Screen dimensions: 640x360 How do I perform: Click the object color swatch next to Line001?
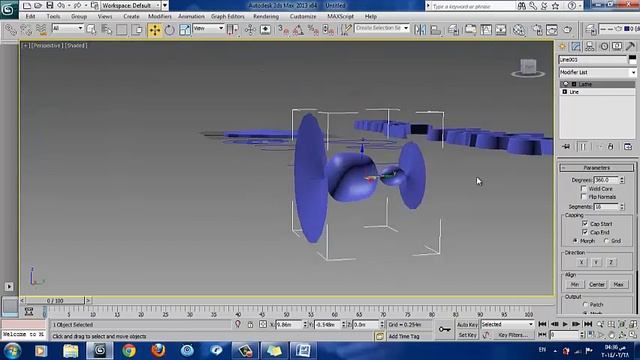tap(632, 59)
